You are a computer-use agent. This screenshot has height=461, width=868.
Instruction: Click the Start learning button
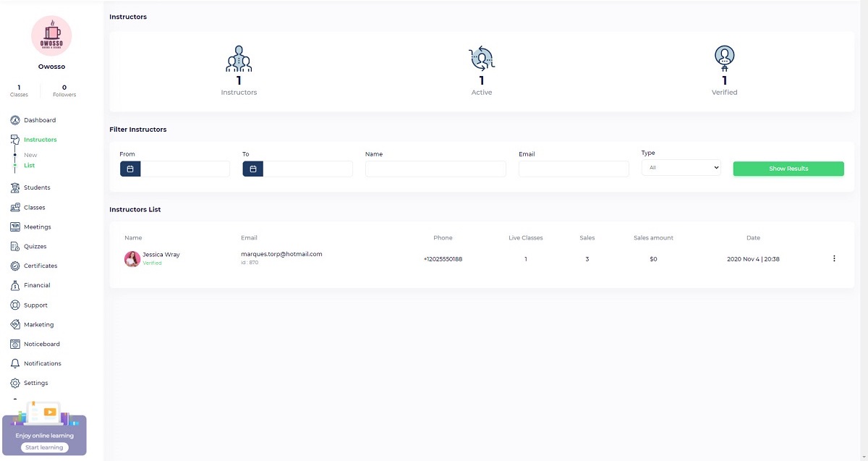44,447
